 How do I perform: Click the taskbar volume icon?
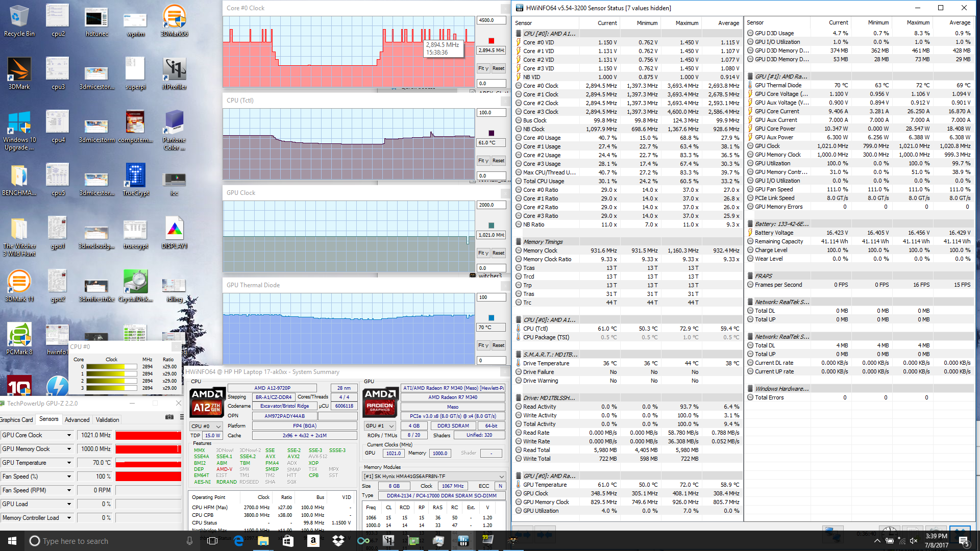pos(914,541)
